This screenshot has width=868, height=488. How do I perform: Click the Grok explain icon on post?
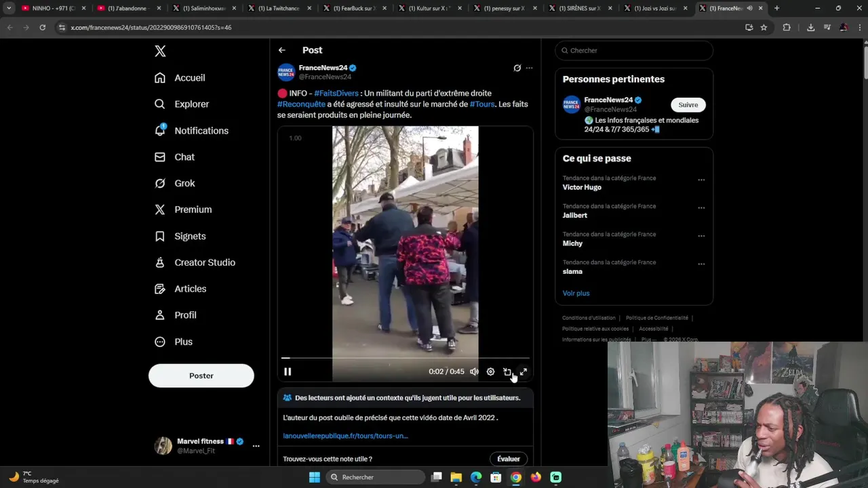tap(517, 68)
